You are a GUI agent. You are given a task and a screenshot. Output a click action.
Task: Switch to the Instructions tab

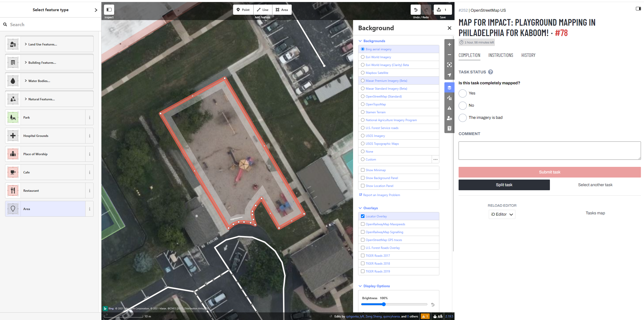501,55
